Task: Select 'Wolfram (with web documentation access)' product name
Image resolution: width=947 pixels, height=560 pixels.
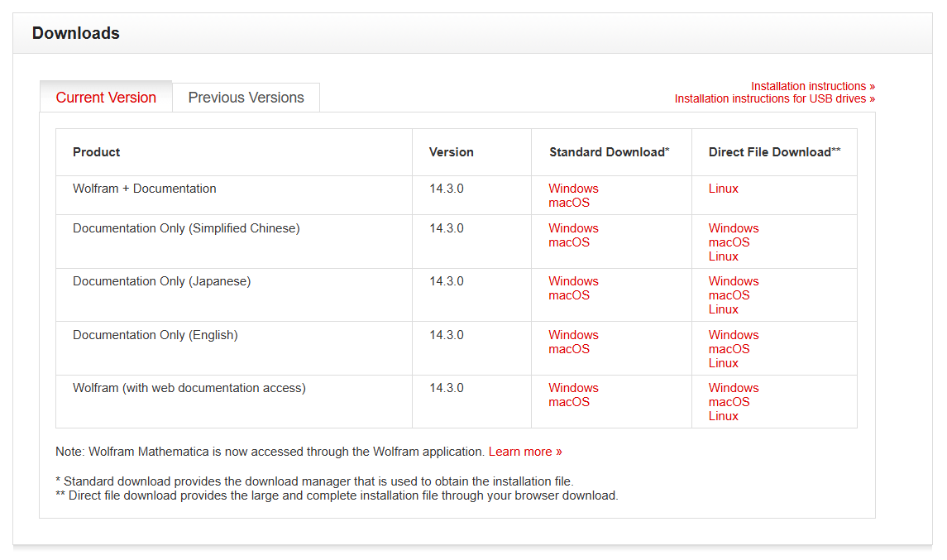Action: coord(189,388)
